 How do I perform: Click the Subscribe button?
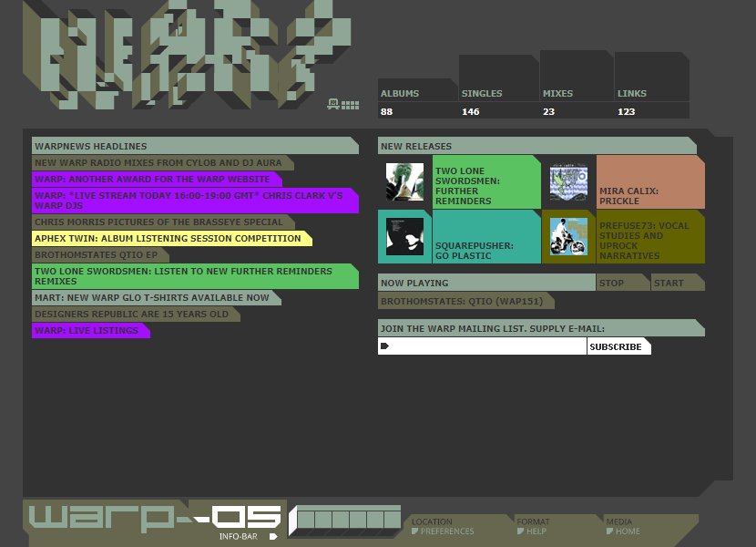(x=619, y=346)
